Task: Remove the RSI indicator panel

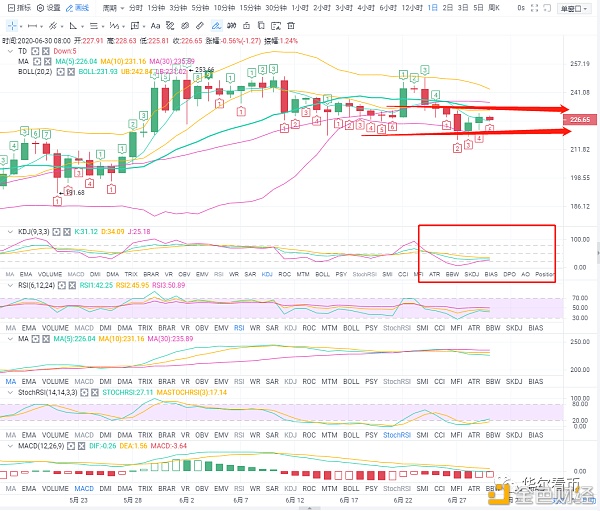Action: point(72,285)
